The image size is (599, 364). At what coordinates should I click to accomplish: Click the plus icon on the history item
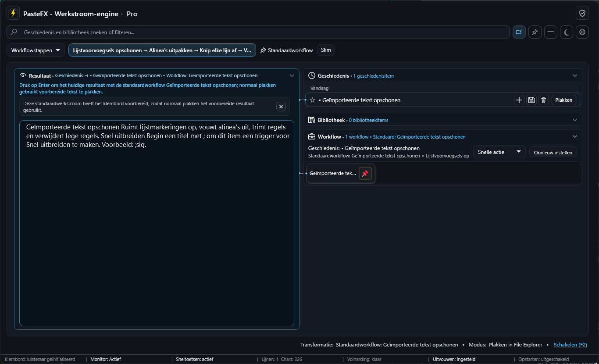(x=519, y=100)
